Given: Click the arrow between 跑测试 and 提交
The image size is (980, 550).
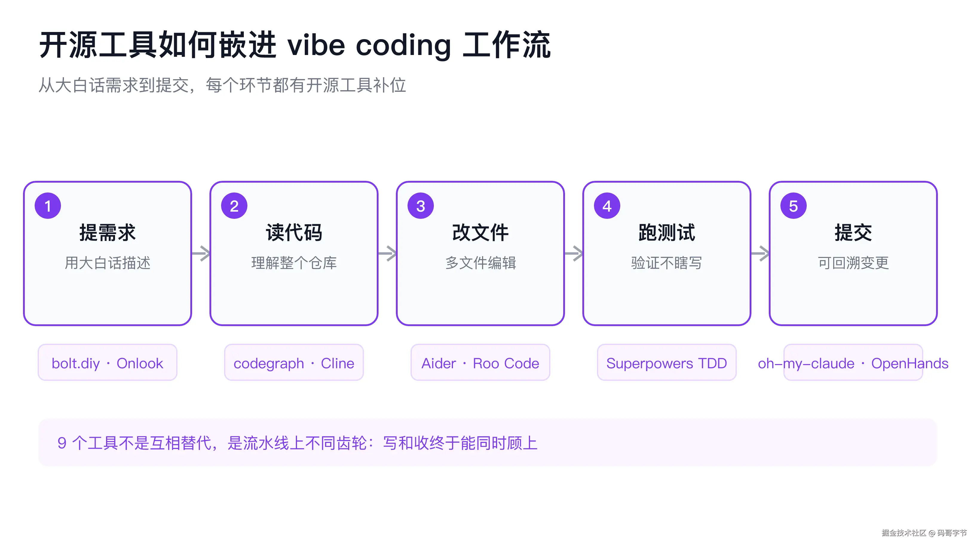Looking at the screenshot, I should tap(760, 253).
